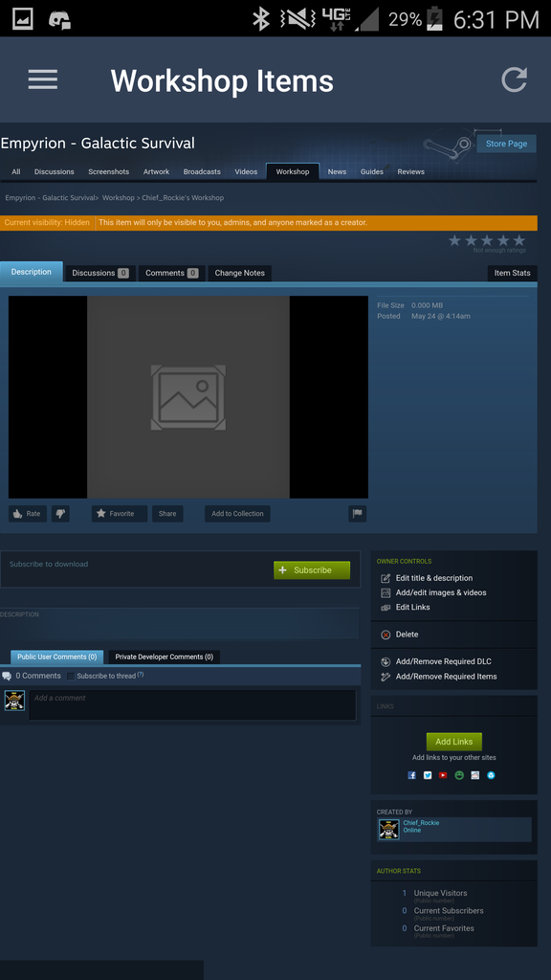Open the Change Notes tab
This screenshot has width=551, height=980.
(240, 273)
